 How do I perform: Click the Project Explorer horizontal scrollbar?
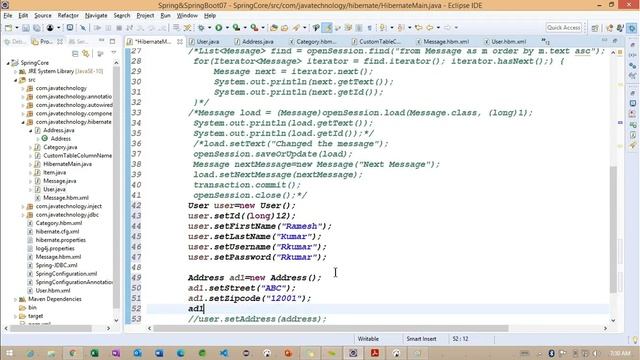(x=51, y=328)
